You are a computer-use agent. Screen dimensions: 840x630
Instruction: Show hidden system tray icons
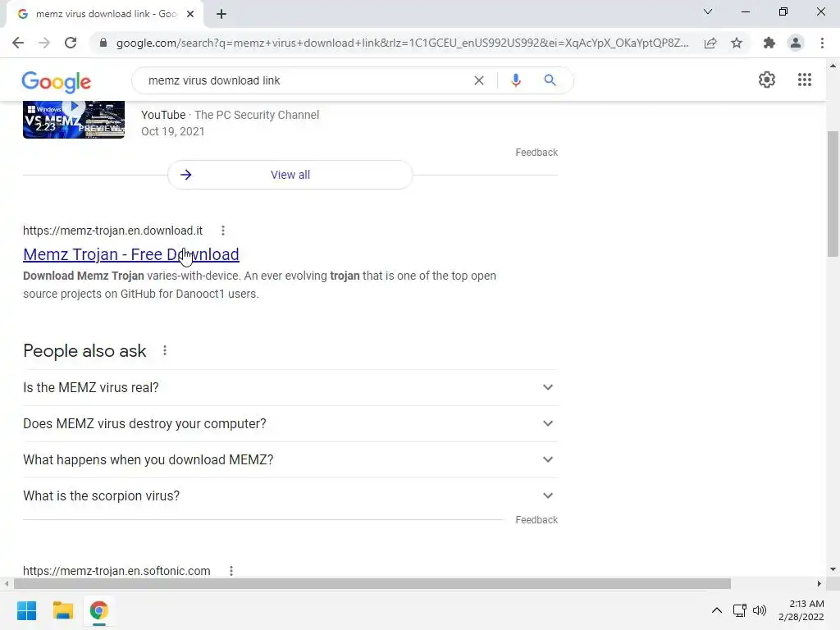coord(717,610)
